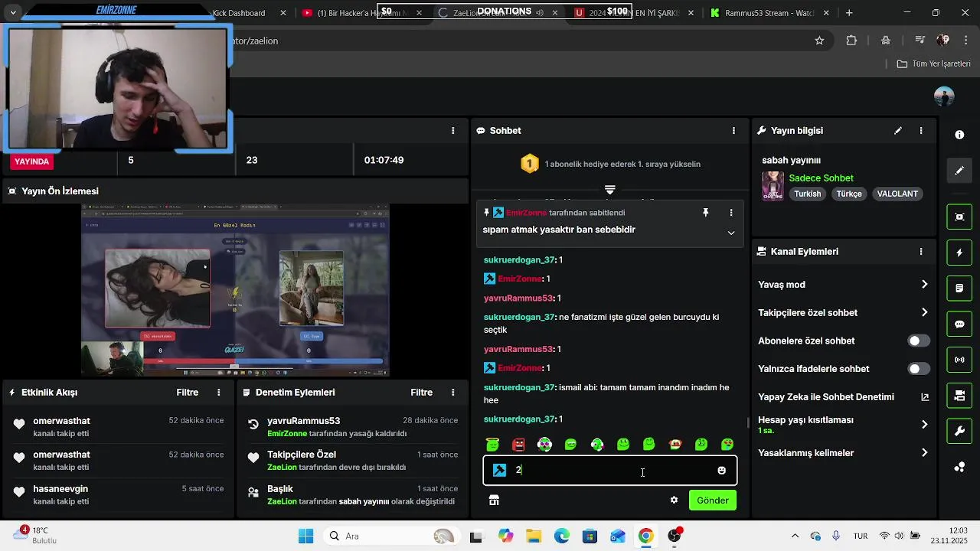
Task: Open Sohbet panel options menu
Action: click(733, 131)
